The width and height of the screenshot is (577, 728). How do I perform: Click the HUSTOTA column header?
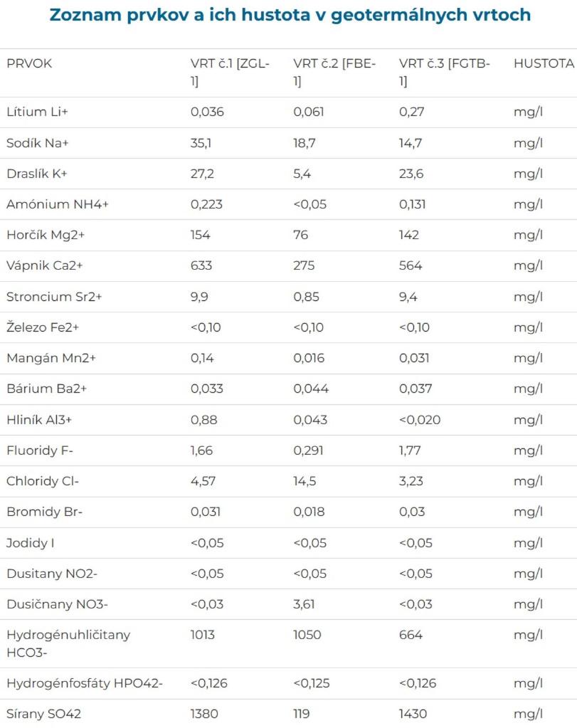point(544,63)
